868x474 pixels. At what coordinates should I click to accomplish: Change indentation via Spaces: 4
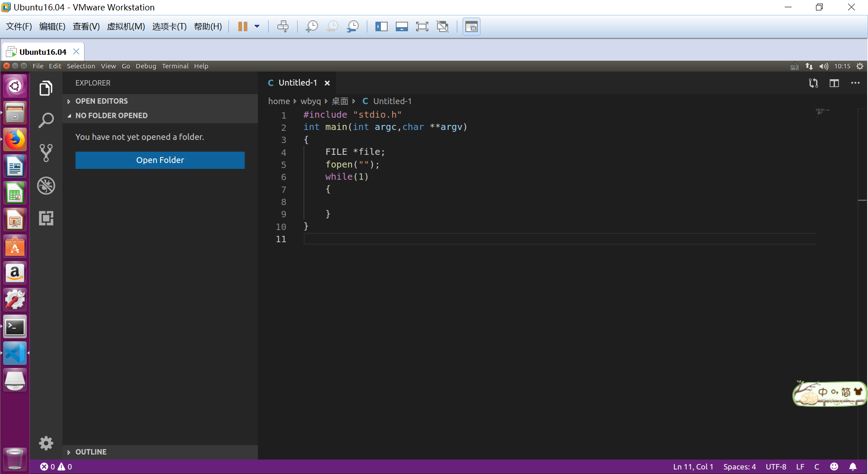point(739,467)
